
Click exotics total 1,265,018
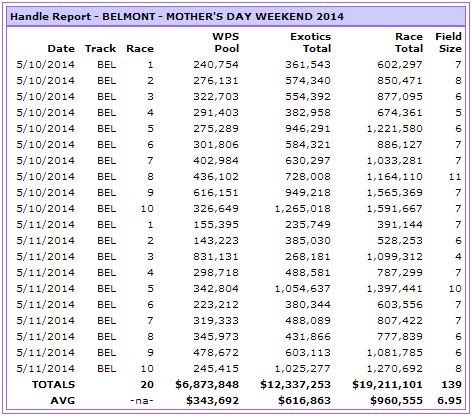[303, 209]
